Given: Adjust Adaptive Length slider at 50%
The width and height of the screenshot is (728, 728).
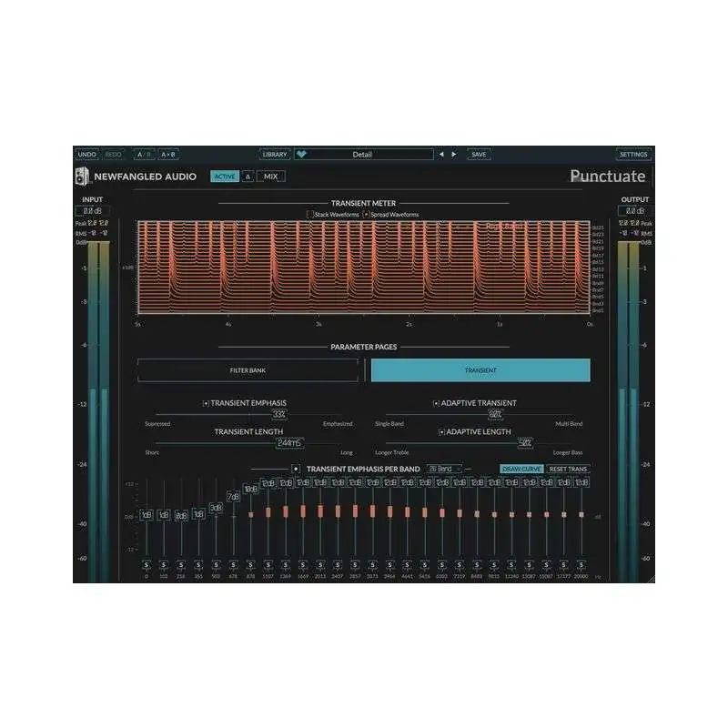Looking at the screenshot, I should tap(525, 443).
